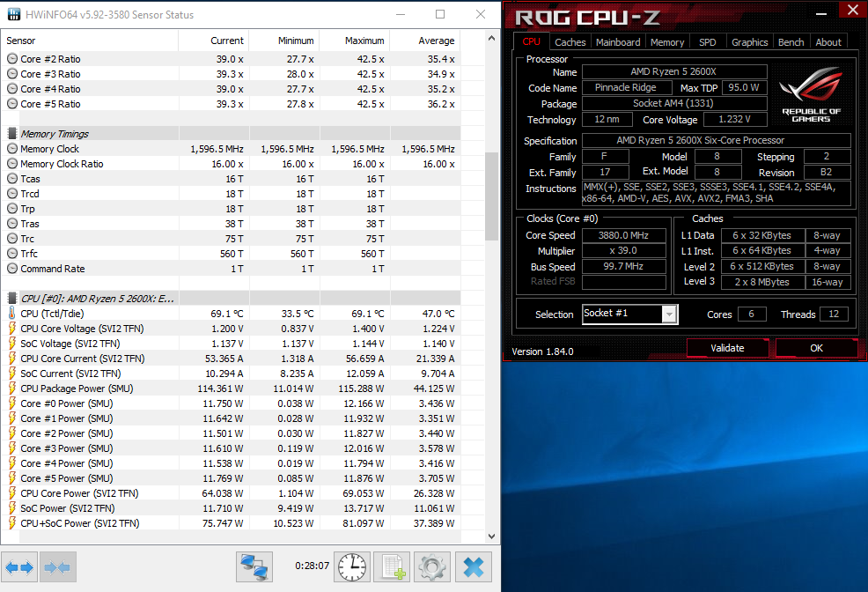Viewport: 868px width, 592px height.
Task: Click the Maximum column header
Action: (x=355, y=41)
